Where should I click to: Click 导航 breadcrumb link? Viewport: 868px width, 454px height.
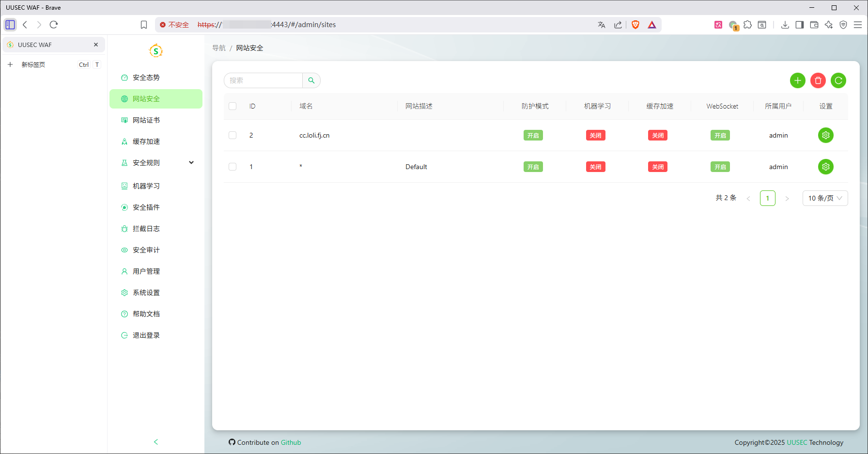click(219, 48)
